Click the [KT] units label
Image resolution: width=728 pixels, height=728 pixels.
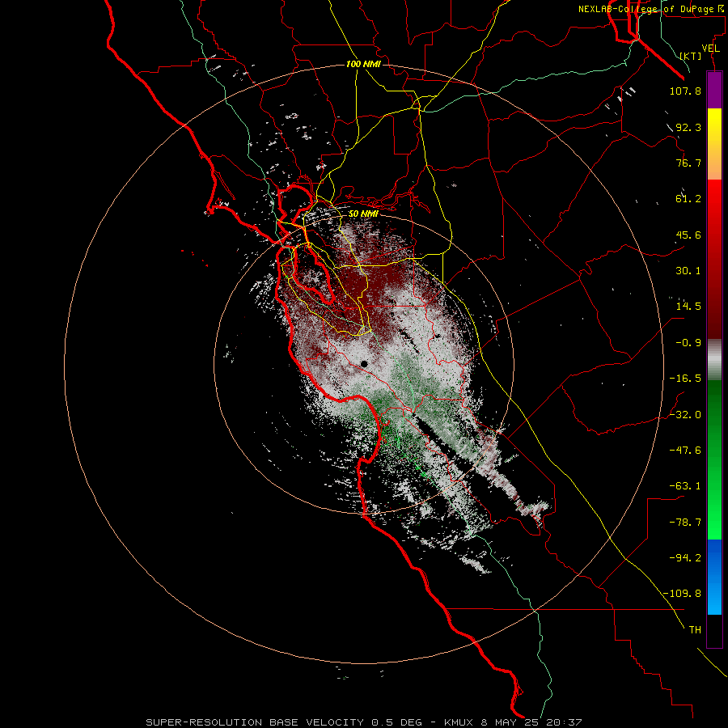pos(691,56)
